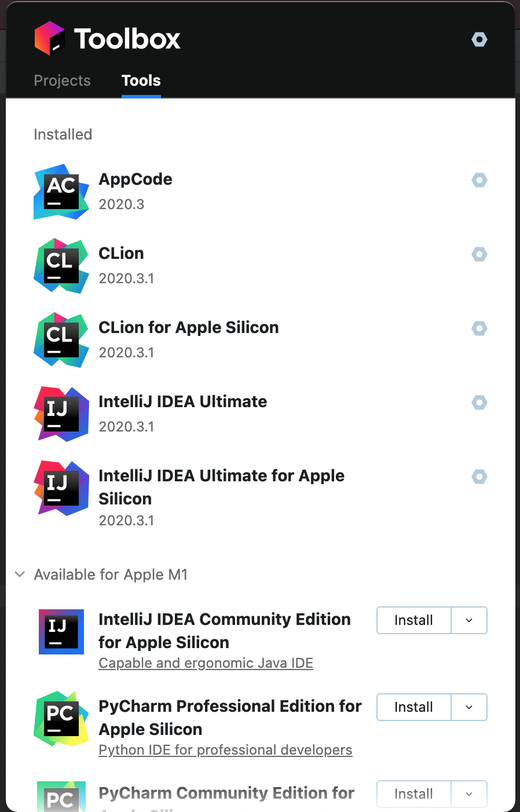
Task: Select the Tools tab
Action: coord(141,81)
